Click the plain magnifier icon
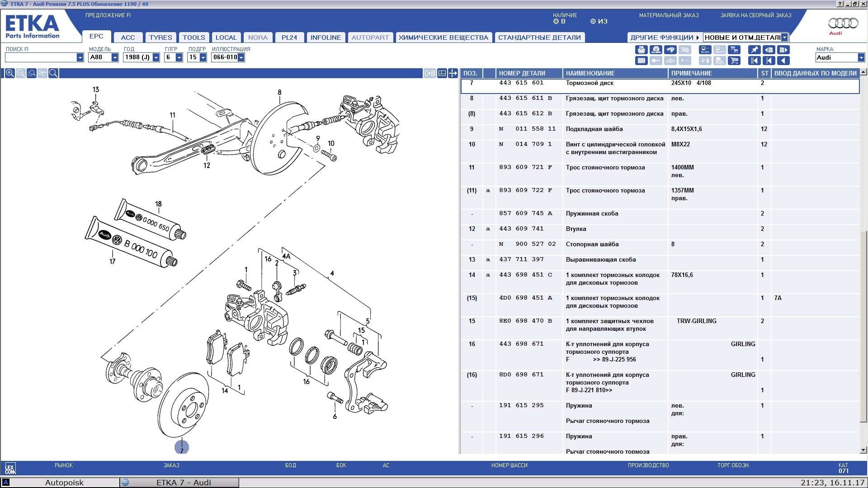This screenshot has height=488, width=868. (53, 73)
